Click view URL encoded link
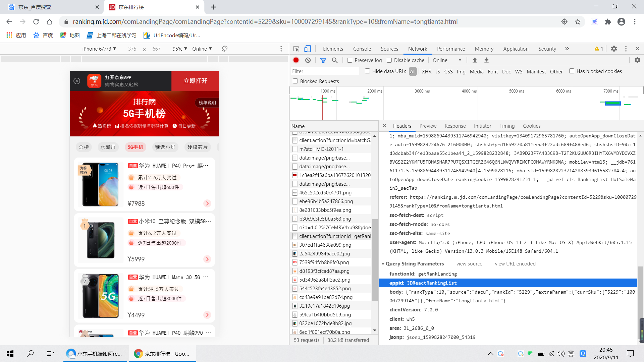This screenshot has width=644, height=362. [515, 264]
